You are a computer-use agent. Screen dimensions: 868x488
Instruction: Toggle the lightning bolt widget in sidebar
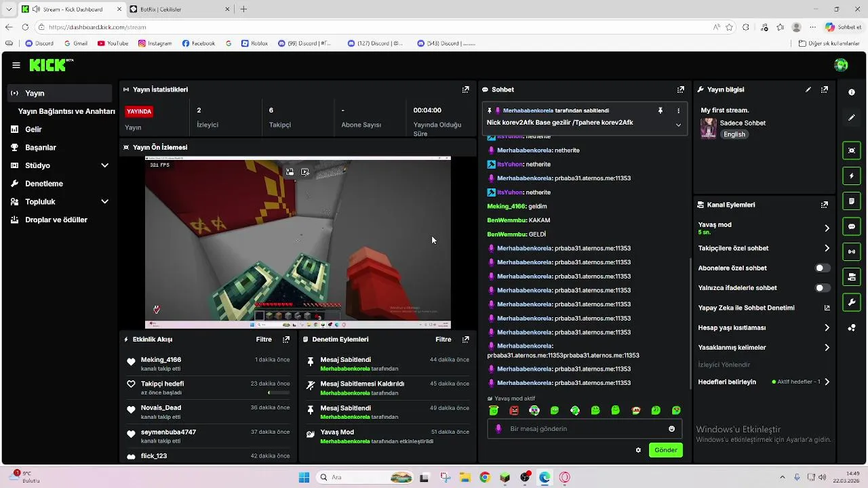[x=852, y=176]
